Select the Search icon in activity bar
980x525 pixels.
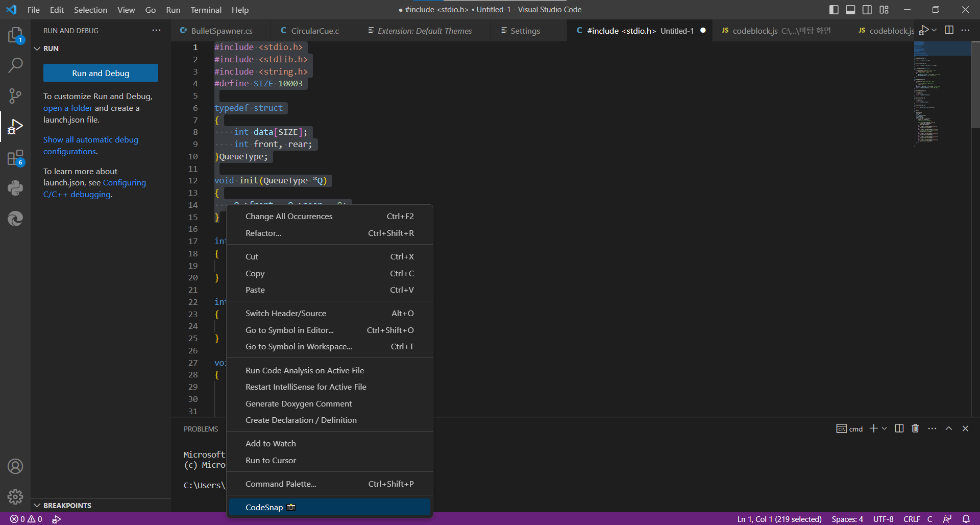(15, 65)
